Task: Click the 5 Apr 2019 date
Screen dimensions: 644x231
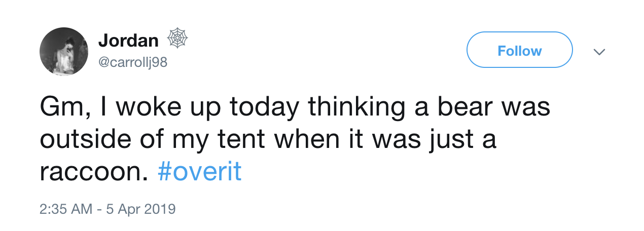Action: 140,209
